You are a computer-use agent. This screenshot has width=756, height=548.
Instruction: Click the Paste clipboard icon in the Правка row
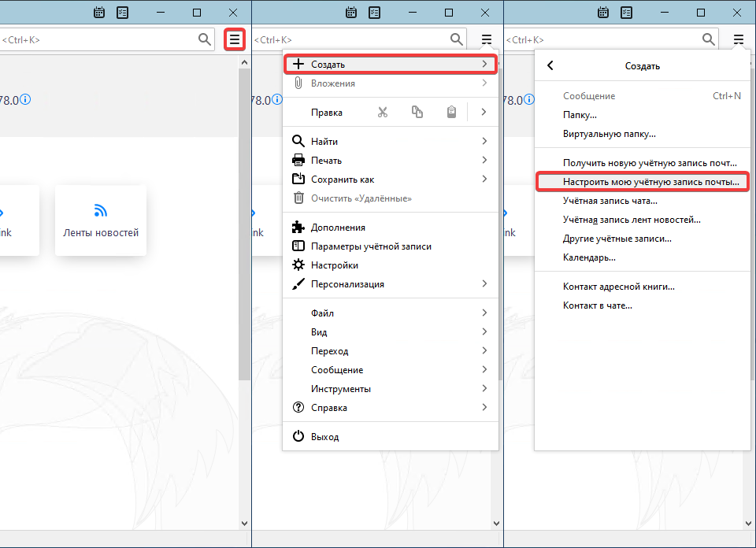click(451, 113)
